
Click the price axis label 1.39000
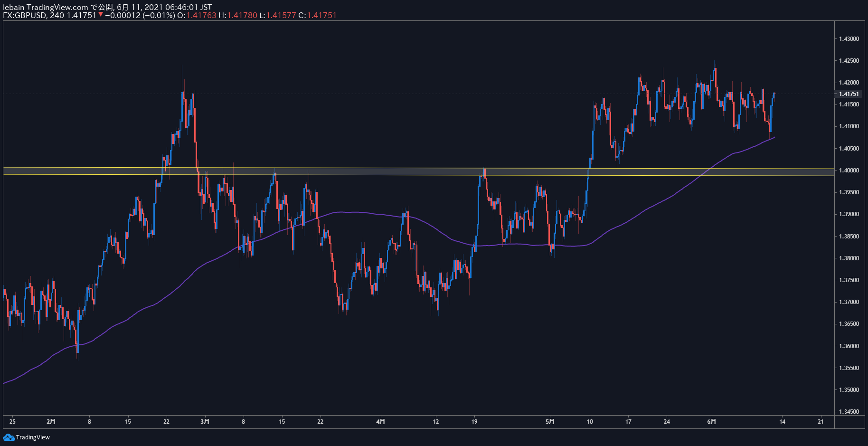point(849,214)
